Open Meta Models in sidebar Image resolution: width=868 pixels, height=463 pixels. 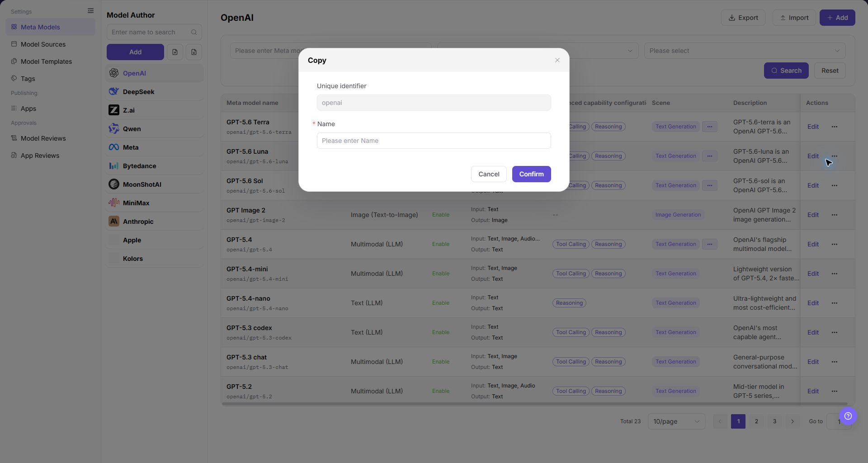pyautogui.click(x=50, y=27)
